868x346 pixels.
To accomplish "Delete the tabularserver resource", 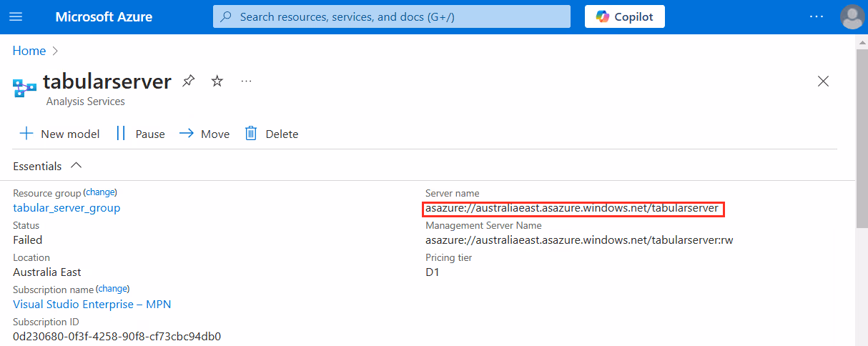I will tap(272, 134).
